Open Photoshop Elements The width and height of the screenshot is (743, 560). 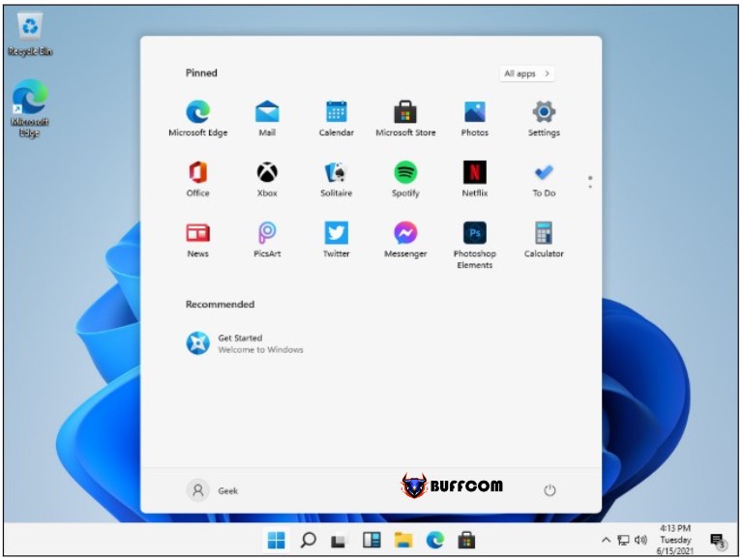[475, 246]
